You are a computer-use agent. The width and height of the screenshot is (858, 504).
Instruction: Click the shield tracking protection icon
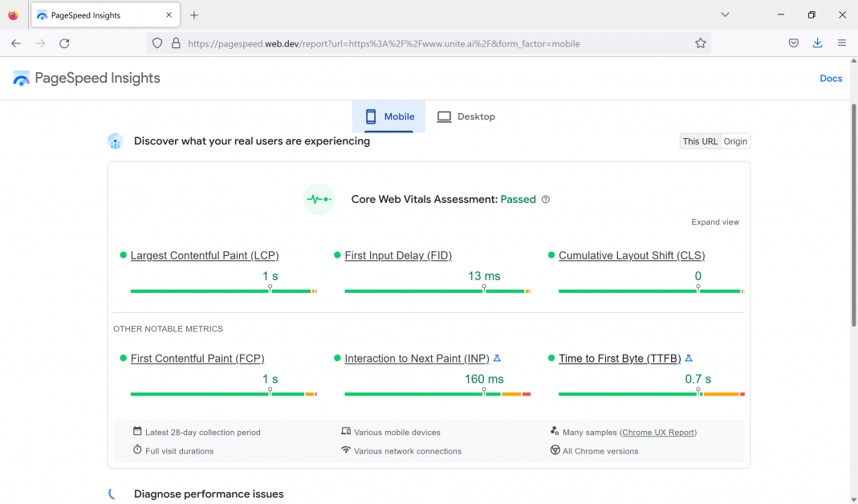[x=157, y=43]
